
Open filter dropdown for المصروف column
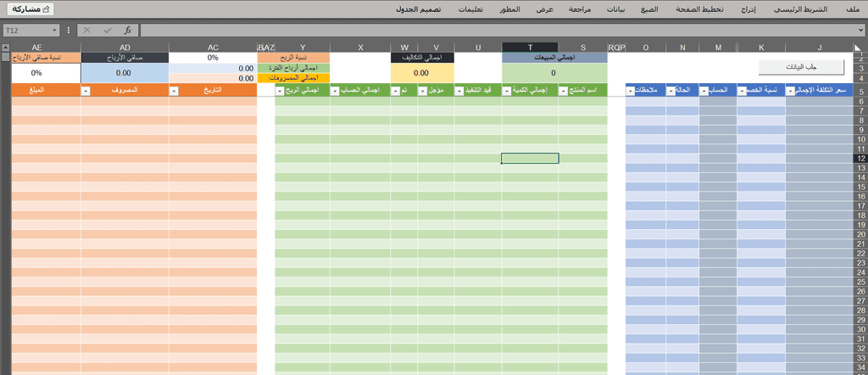click(x=86, y=91)
